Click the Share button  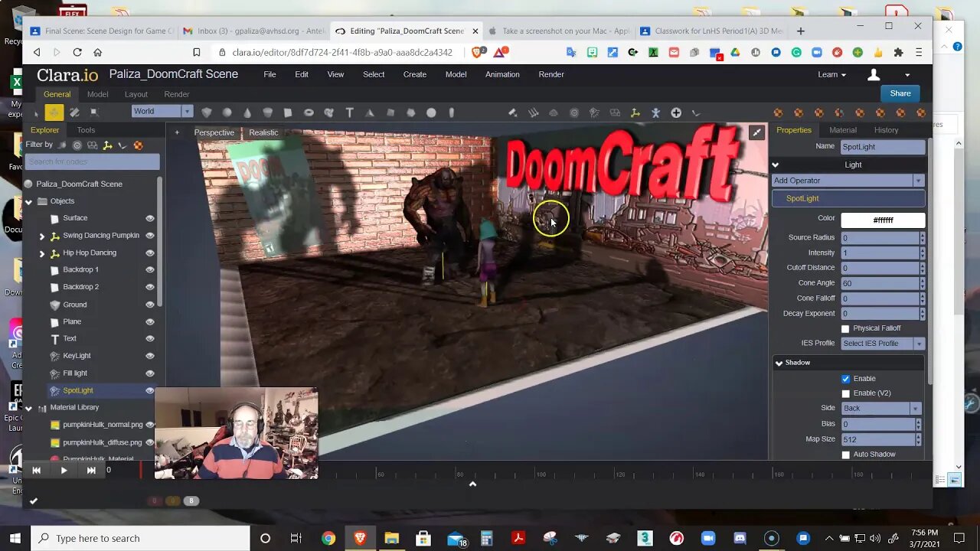click(900, 93)
